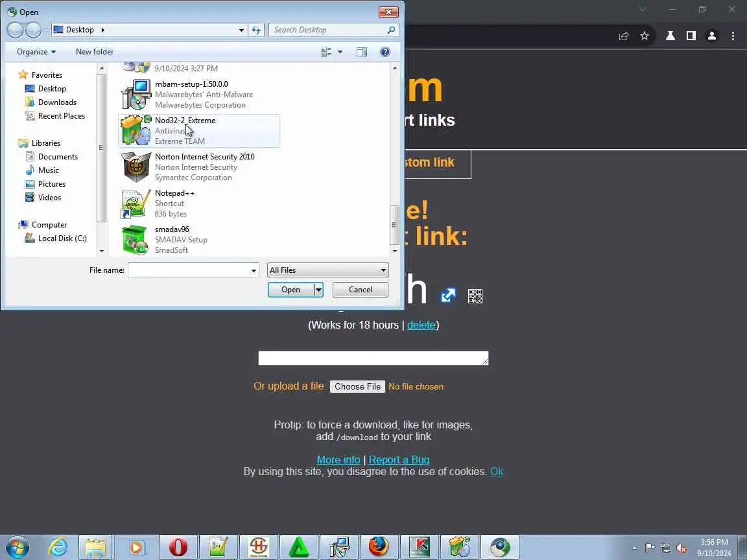Show hidden tray icons arrow

coord(634,548)
